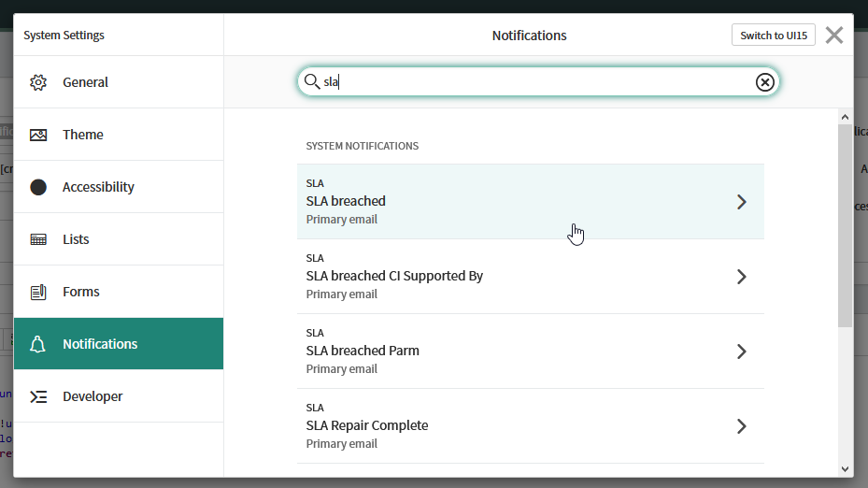Select SLA breached CI Supported By text

click(394, 276)
